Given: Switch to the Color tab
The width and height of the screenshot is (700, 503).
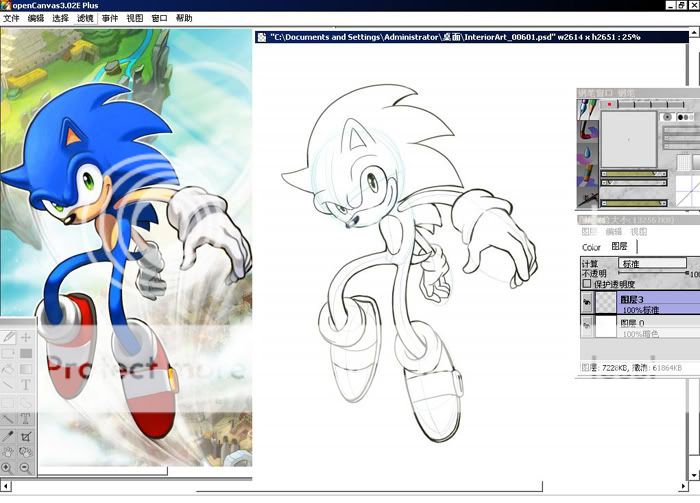Looking at the screenshot, I should (591, 246).
